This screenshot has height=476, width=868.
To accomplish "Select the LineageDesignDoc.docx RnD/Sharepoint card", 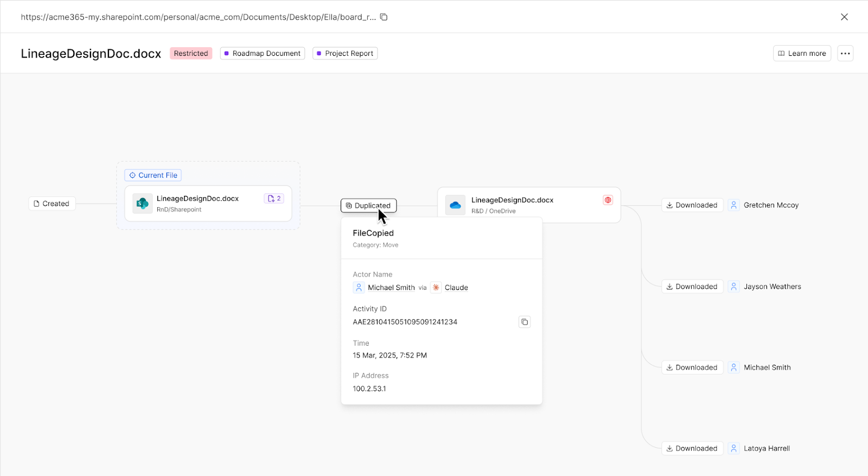I will 208,204.
